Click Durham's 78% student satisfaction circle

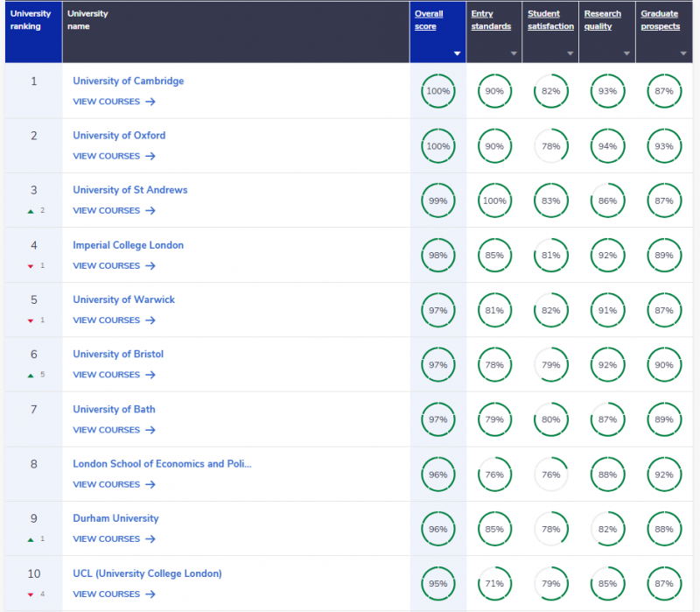pyautogui.click(x=550, y=529)
